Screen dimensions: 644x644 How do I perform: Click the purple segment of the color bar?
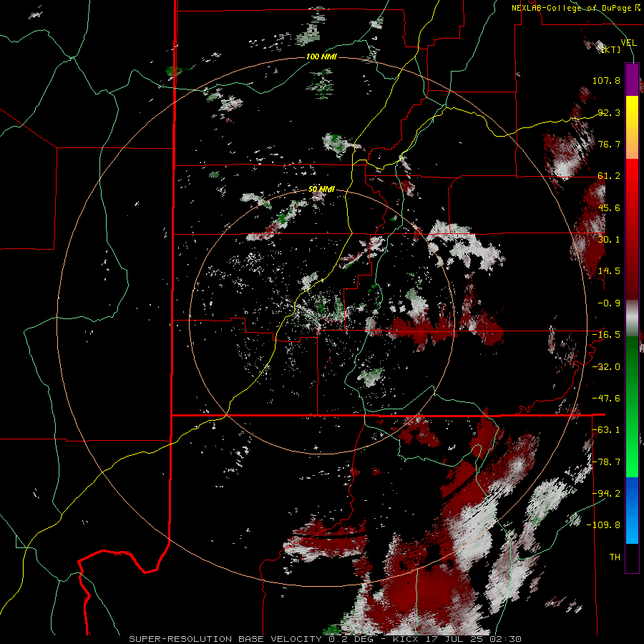632,79
